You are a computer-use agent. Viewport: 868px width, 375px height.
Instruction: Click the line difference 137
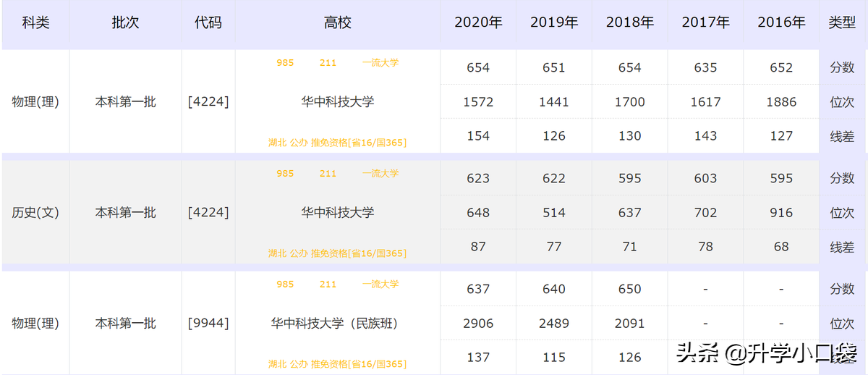click(478, 358)
